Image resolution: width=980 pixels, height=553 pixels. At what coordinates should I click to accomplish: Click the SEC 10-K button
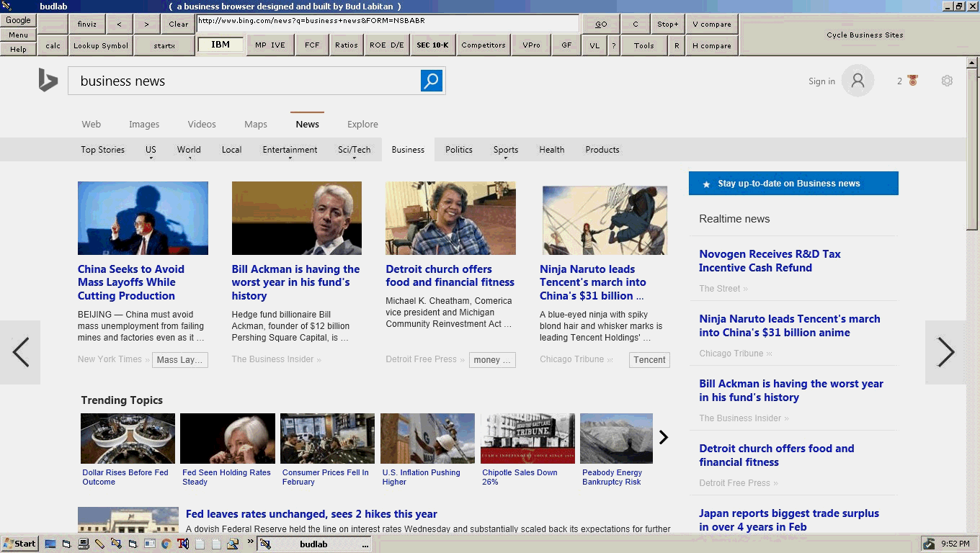(432, 45)
